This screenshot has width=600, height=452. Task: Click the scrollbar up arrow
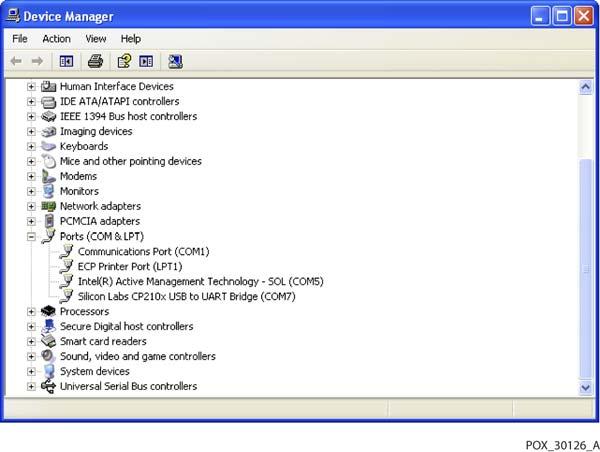[x=585, y=88]
